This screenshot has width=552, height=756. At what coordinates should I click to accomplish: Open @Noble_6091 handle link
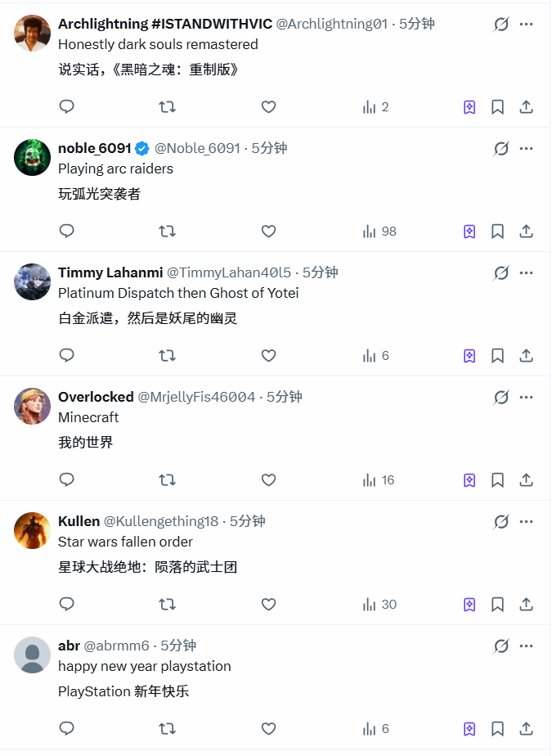coord(197,148)
